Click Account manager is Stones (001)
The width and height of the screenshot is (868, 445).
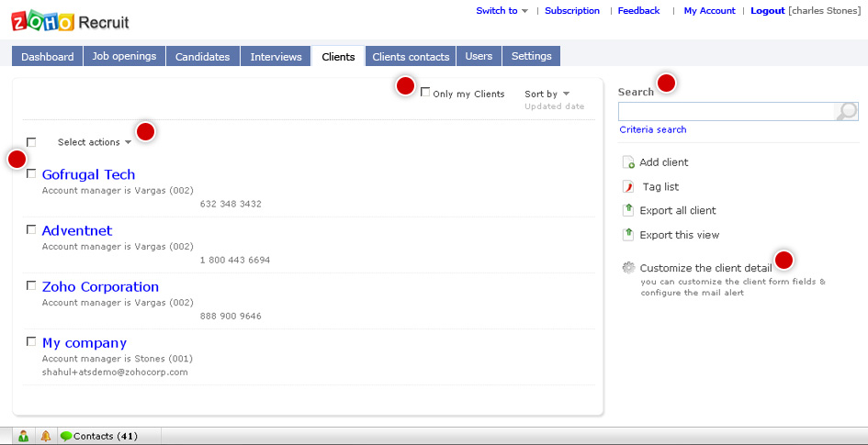pos(118,359)
